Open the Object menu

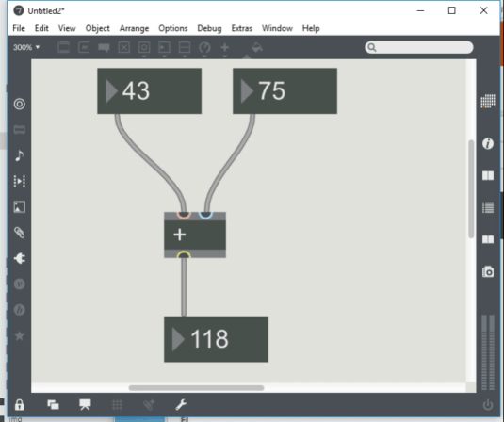point(97,28)
